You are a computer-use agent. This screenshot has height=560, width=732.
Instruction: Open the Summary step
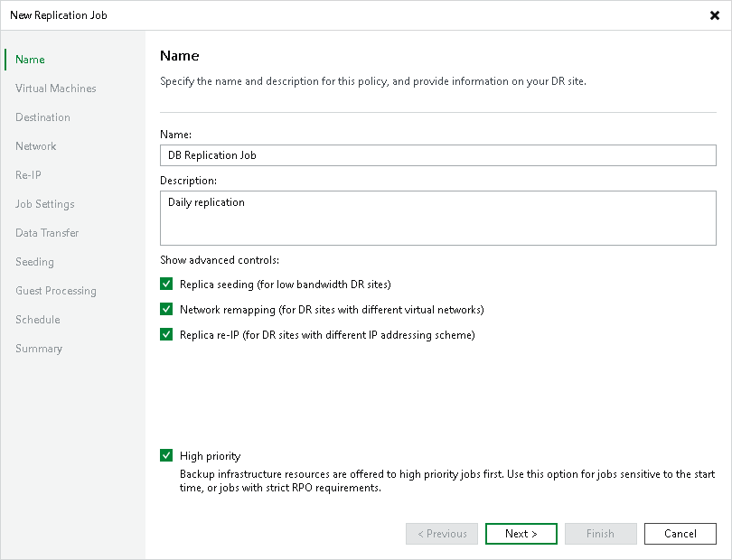point(38,349)
